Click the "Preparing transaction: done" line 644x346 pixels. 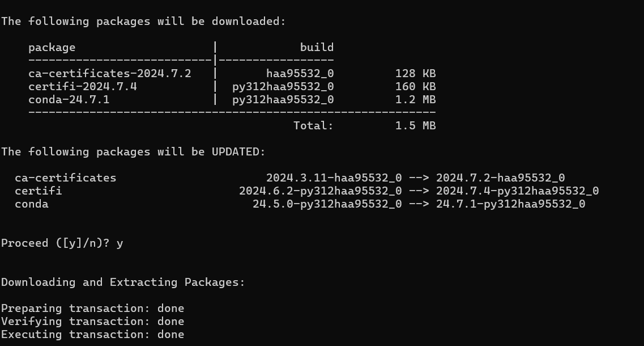(92, 308)
